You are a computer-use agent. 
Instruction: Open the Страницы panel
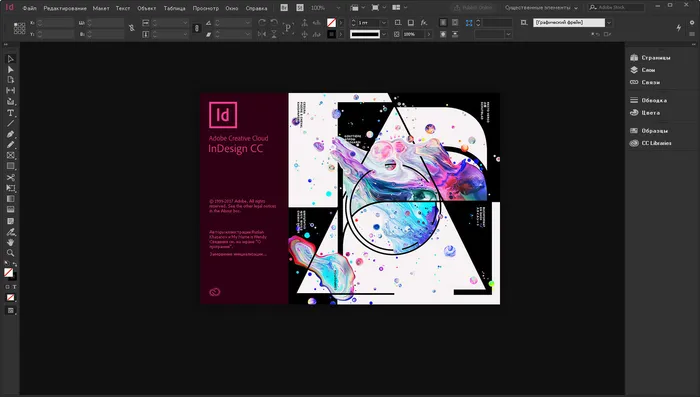650,58
